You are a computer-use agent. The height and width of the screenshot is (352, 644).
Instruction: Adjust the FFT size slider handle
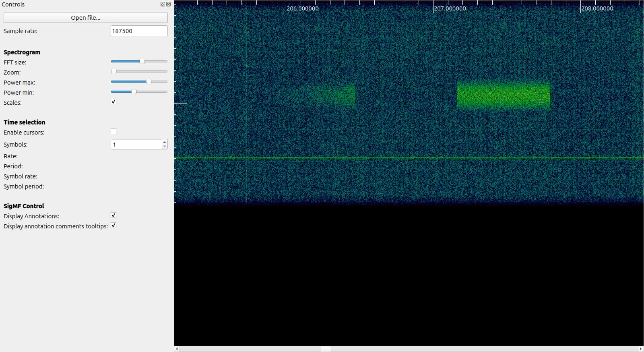tap(142, 62)
